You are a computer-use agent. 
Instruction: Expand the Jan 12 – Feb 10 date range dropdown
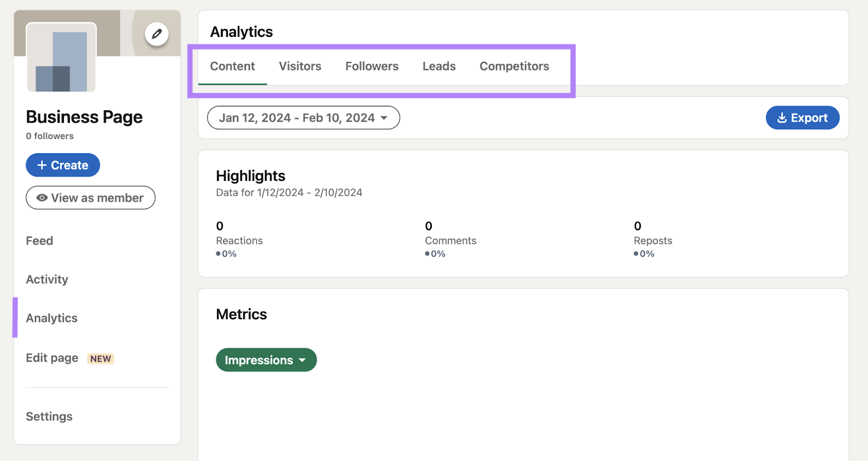tap(303, 118)
